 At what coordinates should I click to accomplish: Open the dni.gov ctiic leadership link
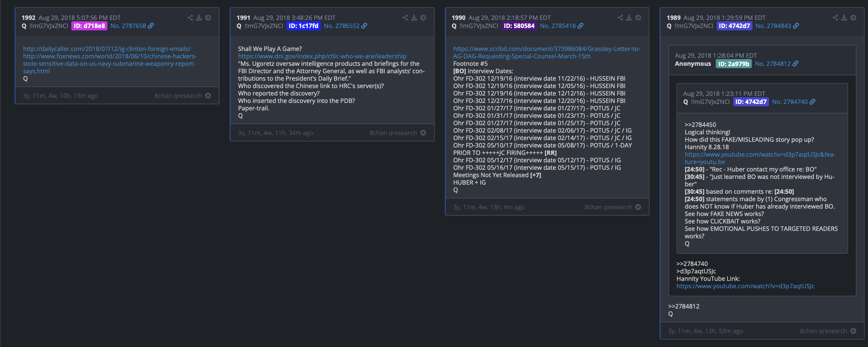(322, 56)
